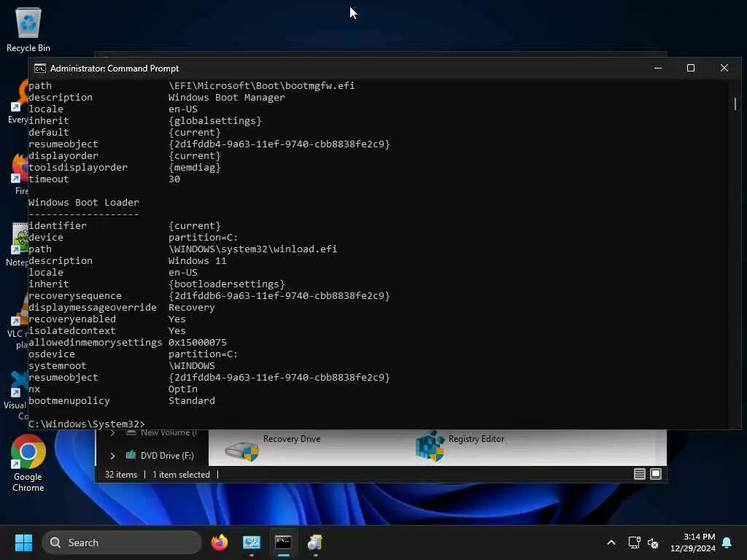
Task: Click the Command Prompt title bar icon
Action: tap(40, 68)
